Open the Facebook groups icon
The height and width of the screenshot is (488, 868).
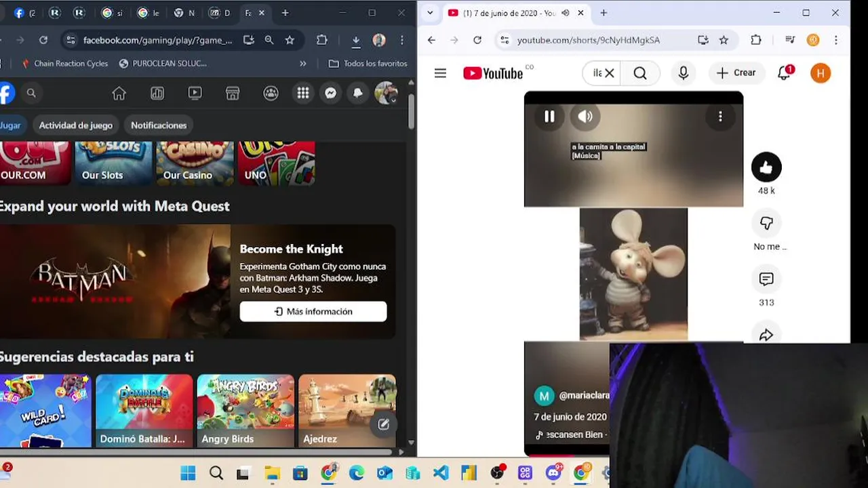271,94
